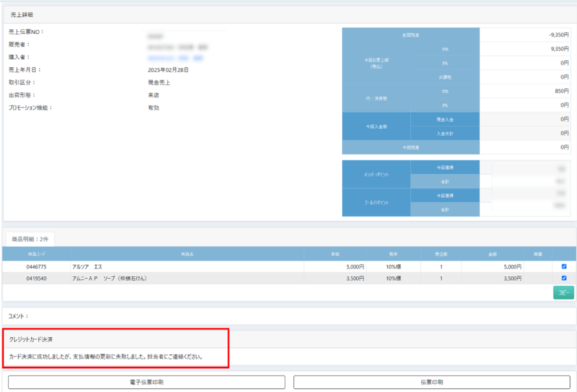
Task: Uncheck the checkbox for アルソア エス row
Action: point(564,267)
